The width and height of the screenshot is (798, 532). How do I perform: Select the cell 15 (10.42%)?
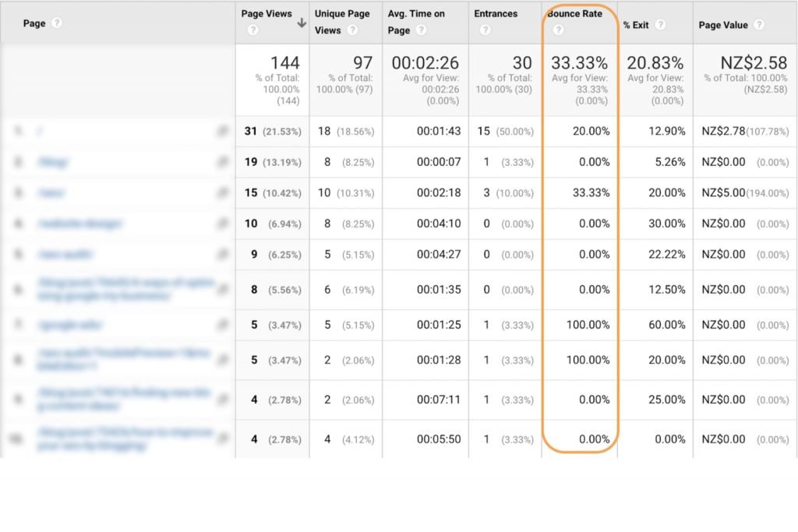click(x=273, y=192)
